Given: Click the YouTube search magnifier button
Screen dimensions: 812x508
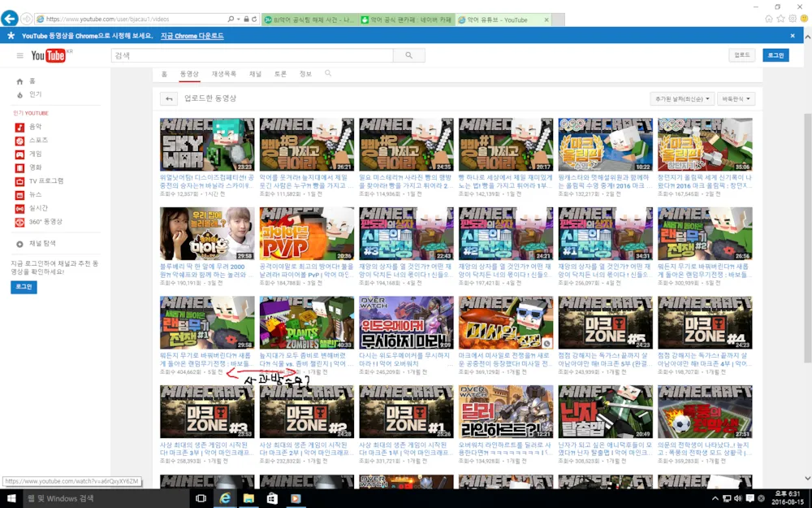Looking at the screenshot, I should (x=409, y=55).
